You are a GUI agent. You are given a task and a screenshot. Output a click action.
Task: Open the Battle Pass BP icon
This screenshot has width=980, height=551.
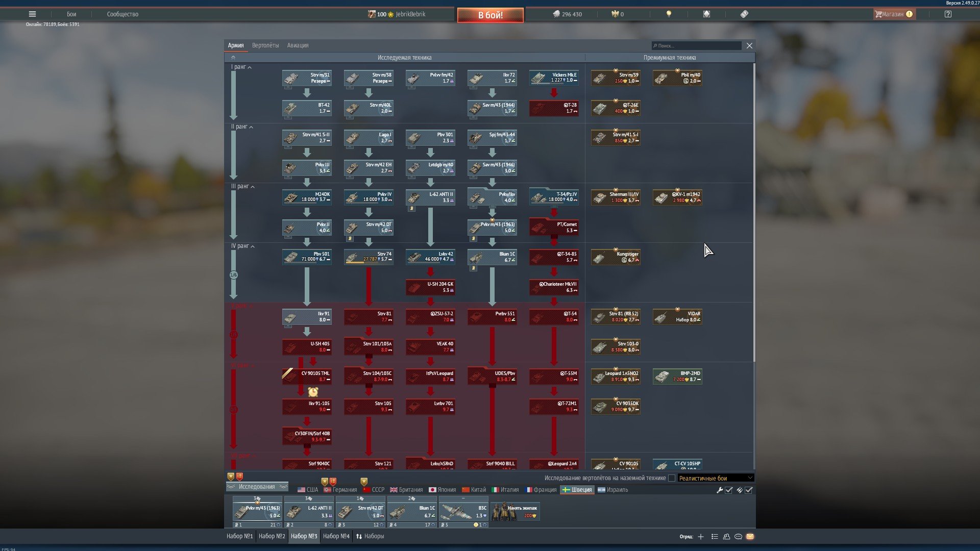pos(744,14)
